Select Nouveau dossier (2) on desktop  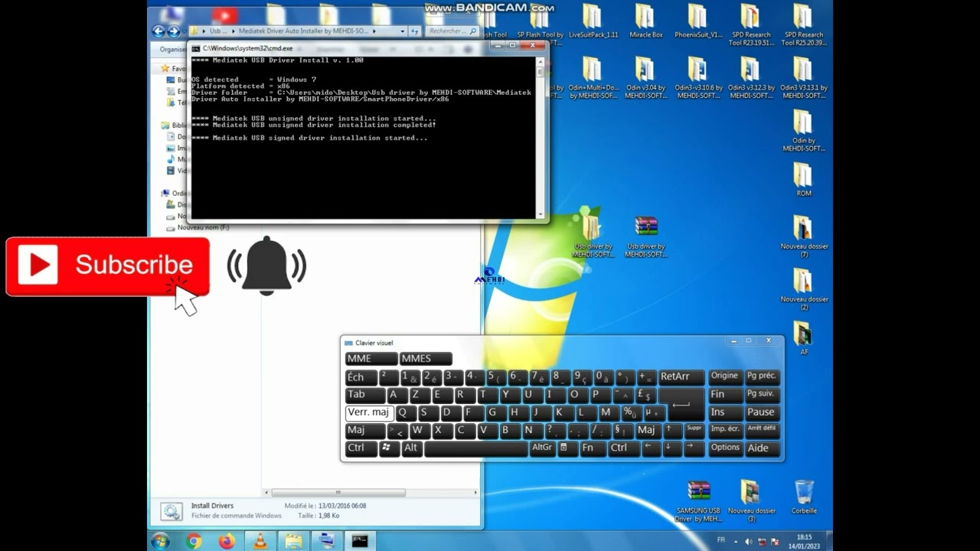tap(803, 289)
